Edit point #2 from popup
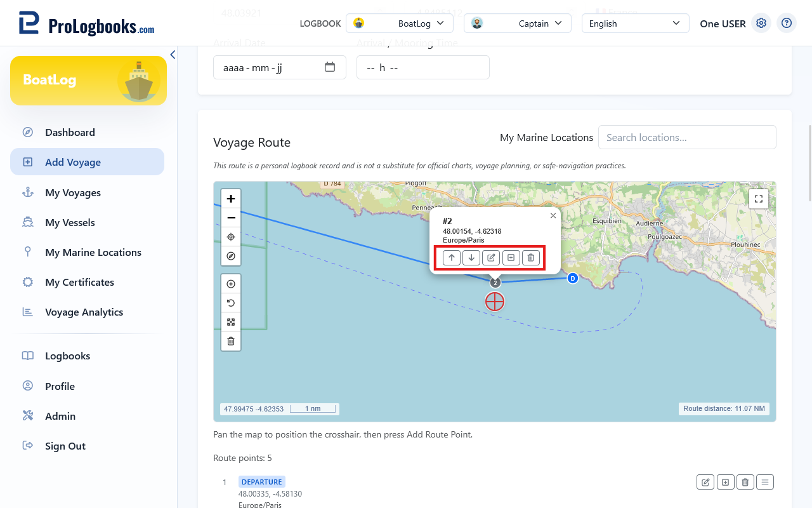This screenshot has width=812, height=508. click(x=491, y=257)
